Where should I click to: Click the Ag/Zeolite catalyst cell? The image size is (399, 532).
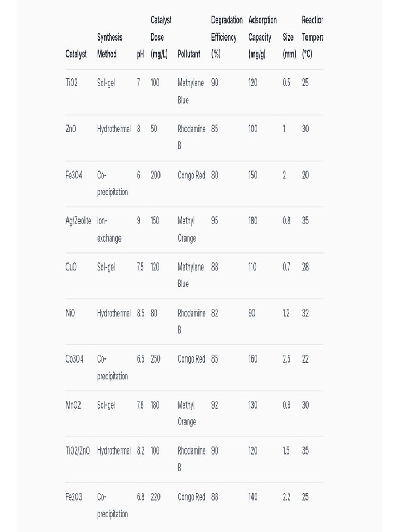tap(78, 221)
